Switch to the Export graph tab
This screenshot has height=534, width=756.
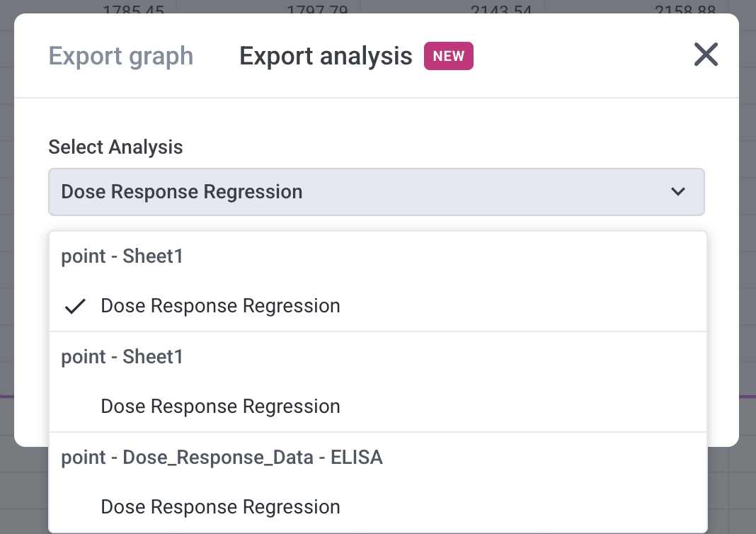click(x=120, y=55)
